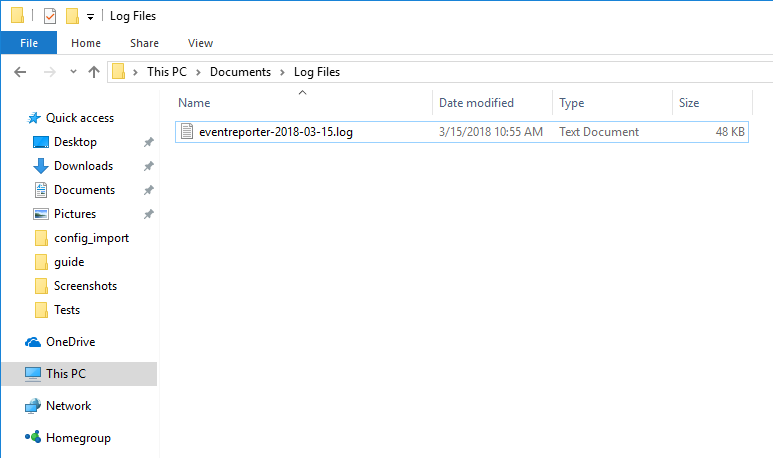Open Desktop in Quick access
Viewport: 773px width, 458px height.
tap(75, 142)
